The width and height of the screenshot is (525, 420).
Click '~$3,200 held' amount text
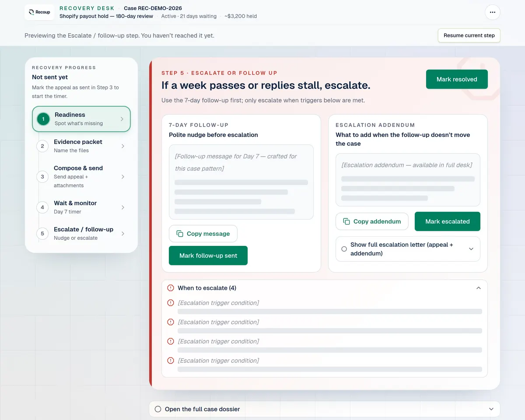(x=241, y=16)
